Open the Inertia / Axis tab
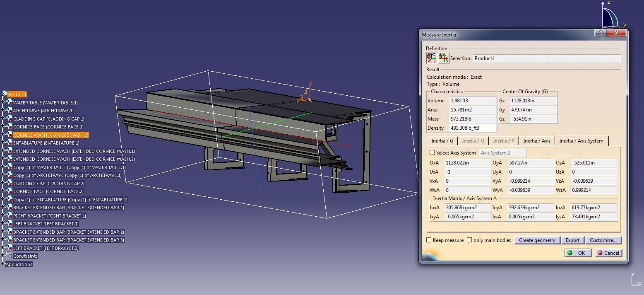This screenshot has width=644, height=295. click(x=536, y=141)
